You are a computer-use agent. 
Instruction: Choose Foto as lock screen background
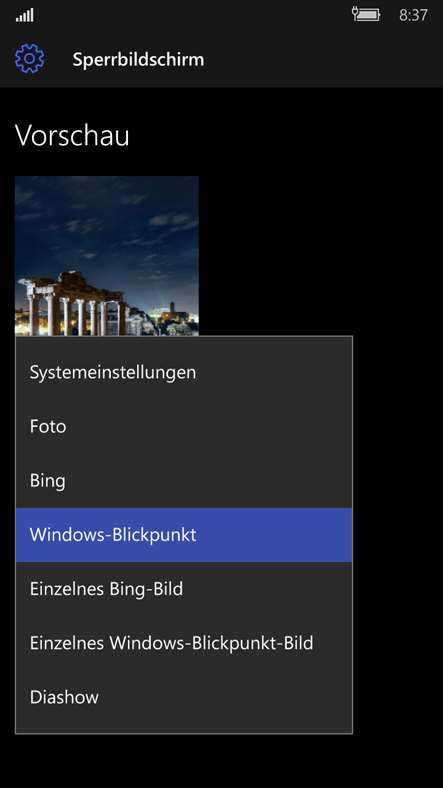pos(184,427)
